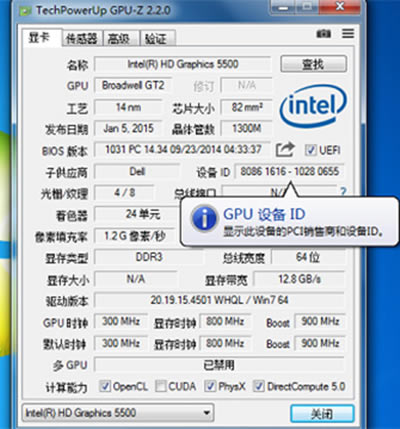Viewport: 400px width, 429px height.
Task: Open the Intel HD Graphics 5500 dropdown
Action: coord(118,413)
